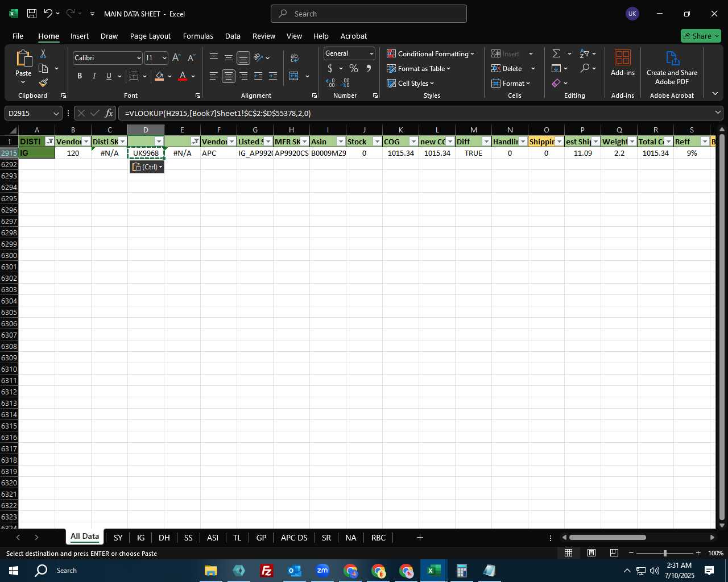Toggle Underline formatting
Viewport: 728px width, 582px height.
[x=109, y=76]
